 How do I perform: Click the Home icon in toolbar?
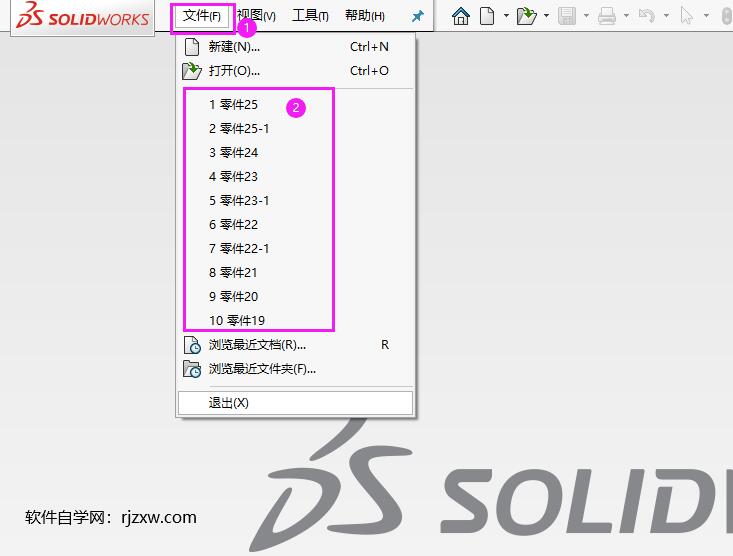click(461, 16)
